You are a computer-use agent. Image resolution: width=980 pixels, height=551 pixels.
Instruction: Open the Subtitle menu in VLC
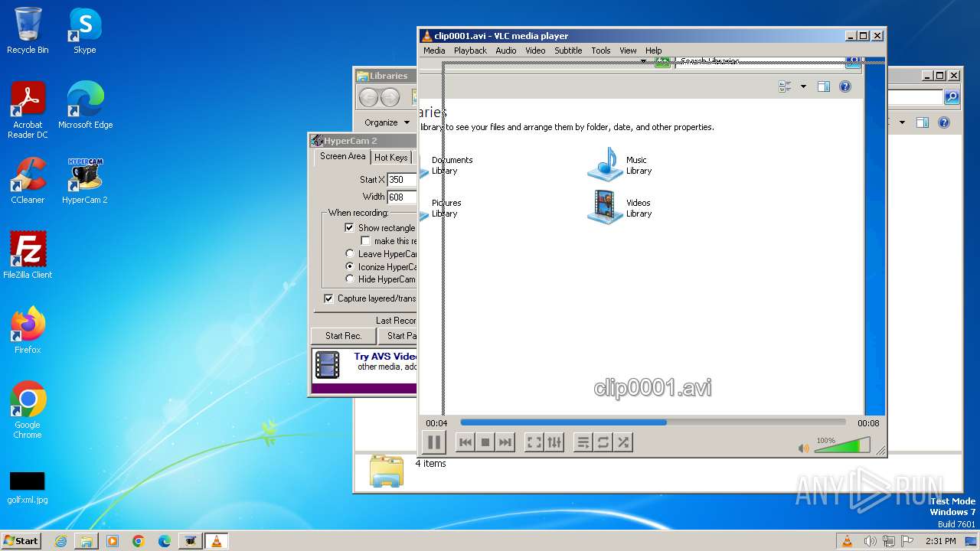[568, 51]
